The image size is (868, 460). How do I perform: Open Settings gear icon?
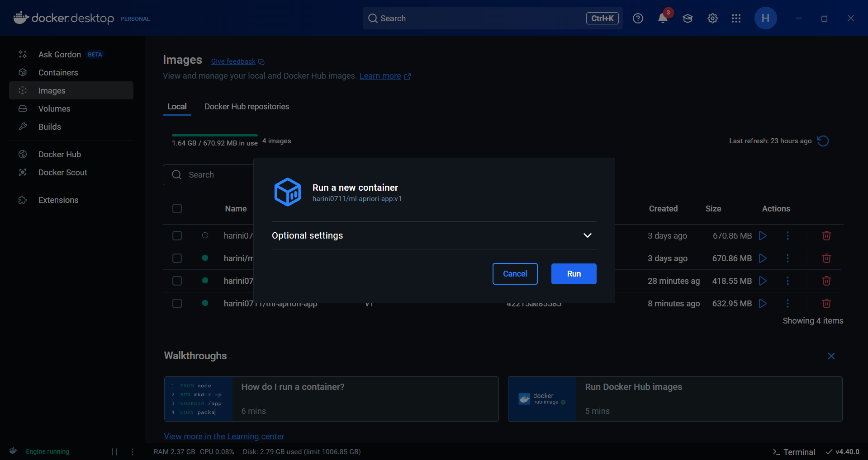click(712, 18)
